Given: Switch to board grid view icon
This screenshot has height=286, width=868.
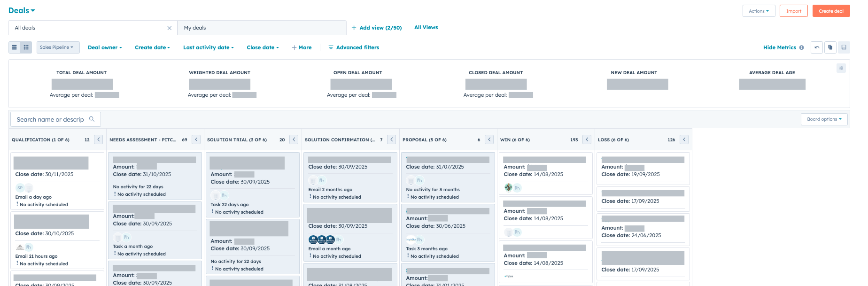Looking at the screenshot, I should pos(26,47).
